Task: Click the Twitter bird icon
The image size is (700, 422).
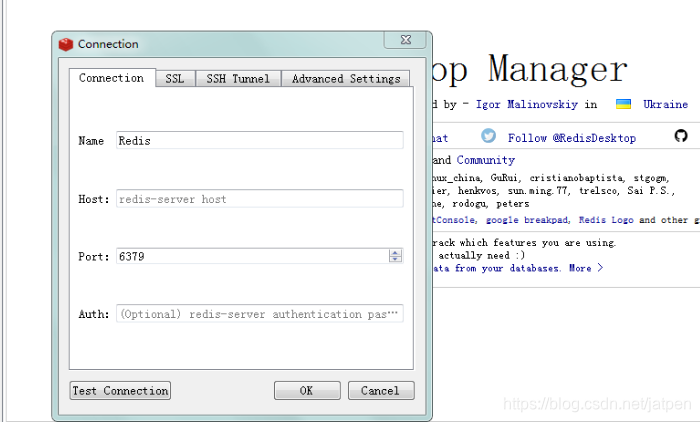Action: [488, 136]
